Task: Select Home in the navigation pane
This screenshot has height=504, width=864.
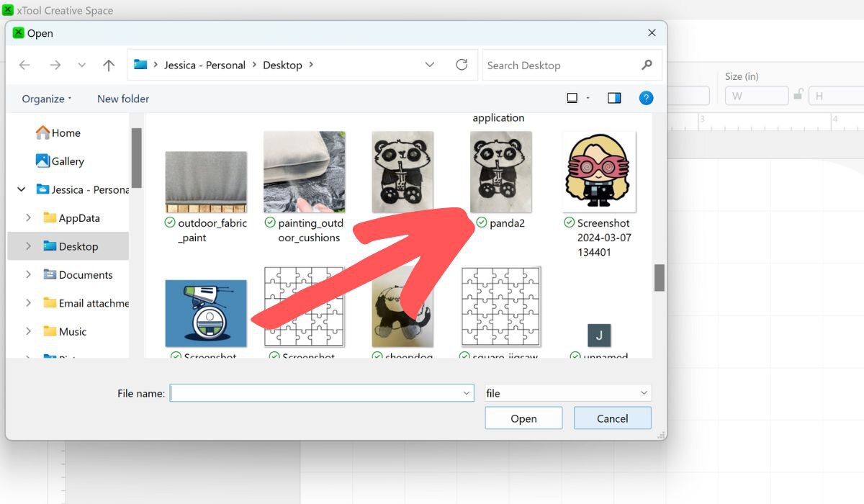Action: point(66,132)
